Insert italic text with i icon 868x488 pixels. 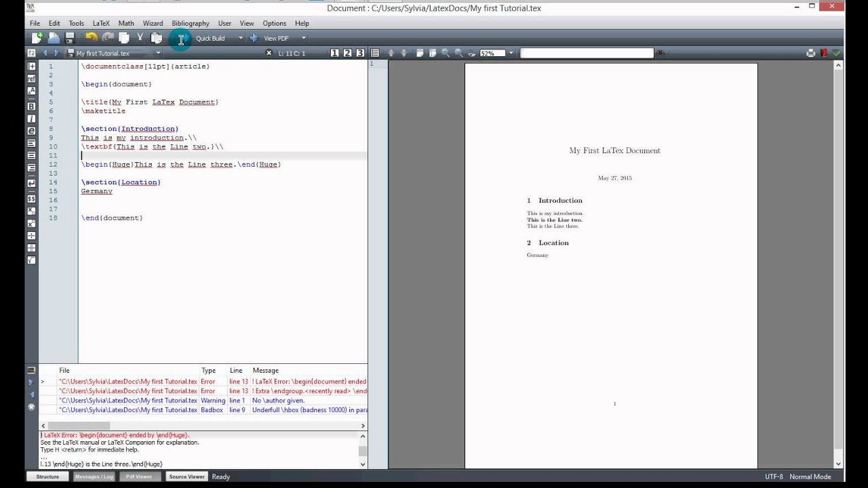coord(31,119)
